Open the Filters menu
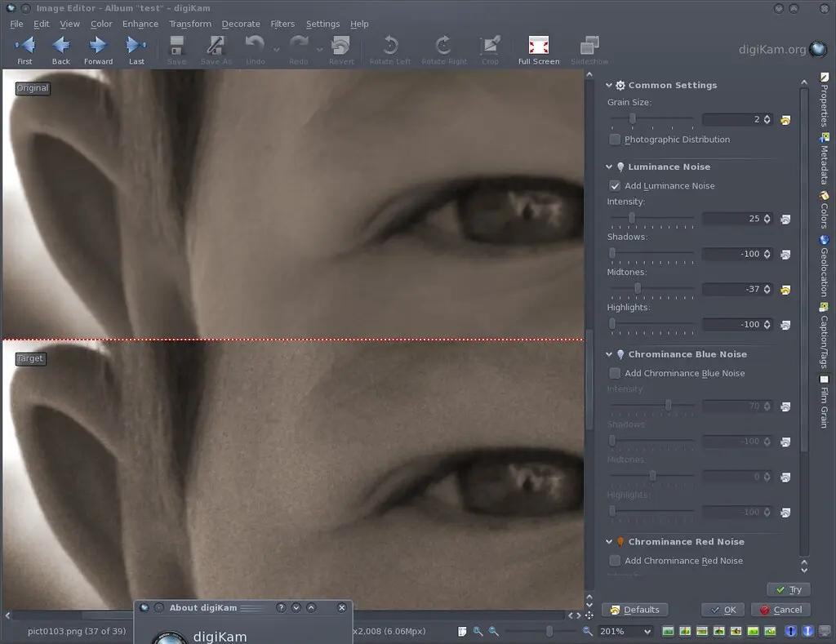The height and width of the screenshot is (644, 836). click(282, 24)
